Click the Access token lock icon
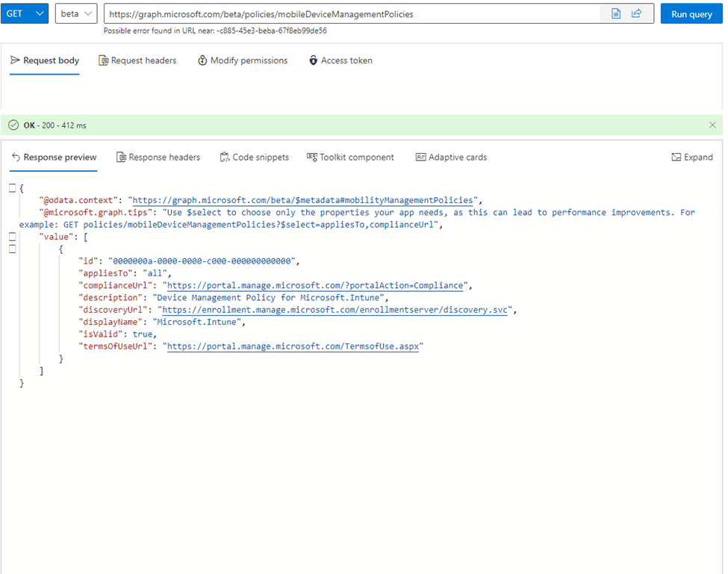Screen dimensions: 728x574 [x=314, y=60]
